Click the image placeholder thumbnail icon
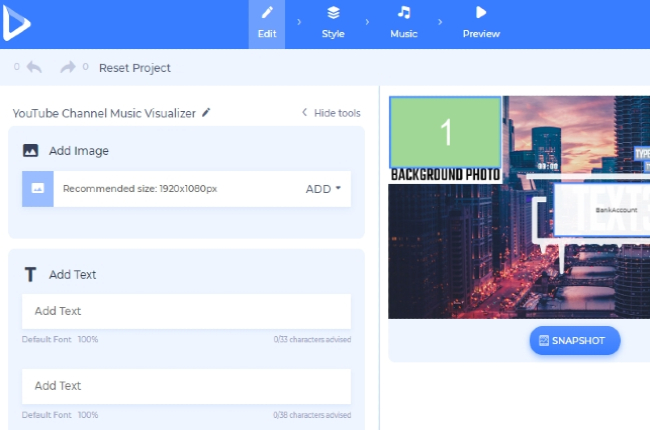 pos(38,189)
